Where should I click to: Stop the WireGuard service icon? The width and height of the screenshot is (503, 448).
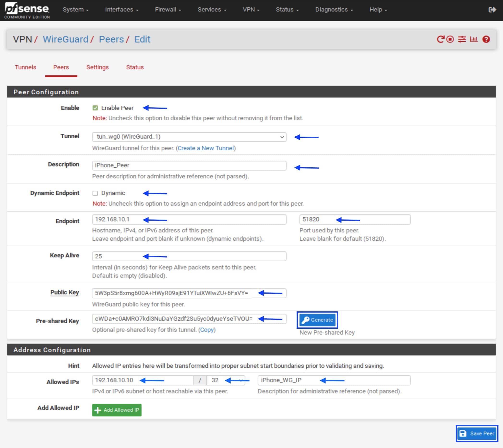click(450, 39)
